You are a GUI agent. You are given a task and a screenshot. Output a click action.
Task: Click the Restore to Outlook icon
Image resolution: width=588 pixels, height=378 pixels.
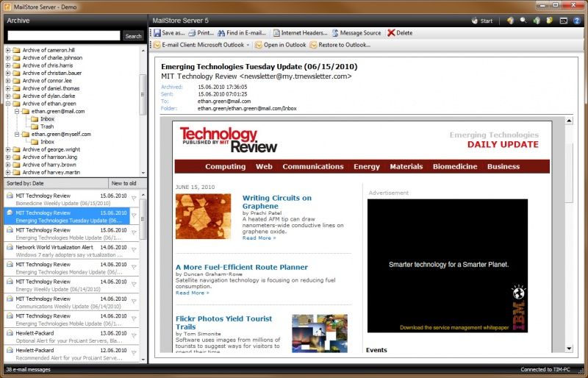(313, 45)
